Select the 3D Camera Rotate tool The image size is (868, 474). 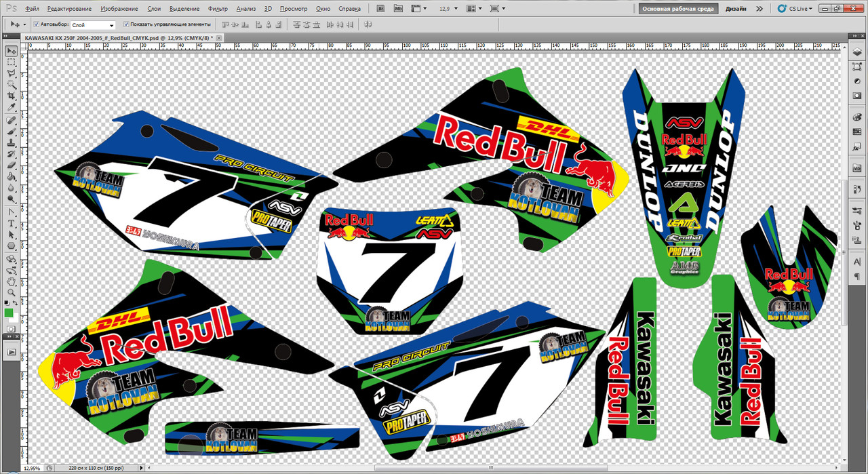pyautogui.click(x=11, y=269)
